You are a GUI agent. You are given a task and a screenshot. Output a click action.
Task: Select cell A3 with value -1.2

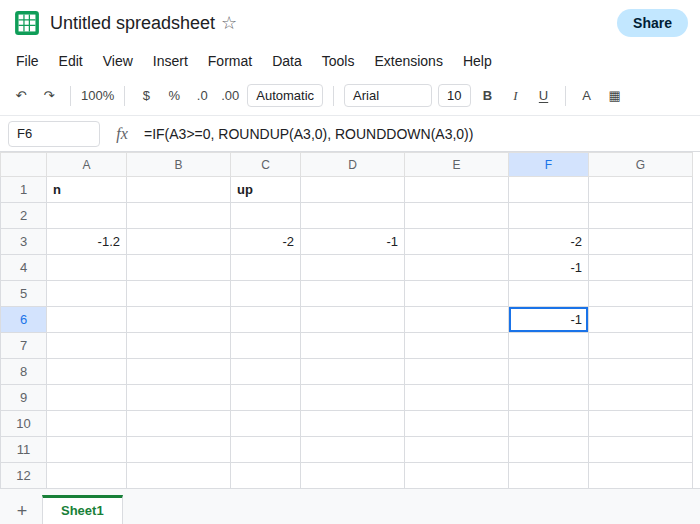(x=86, y=241)
